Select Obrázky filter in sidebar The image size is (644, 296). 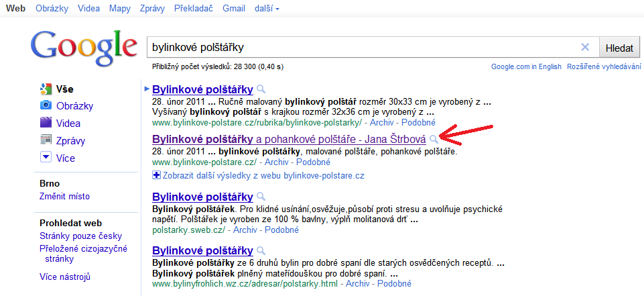pos(75,106)
